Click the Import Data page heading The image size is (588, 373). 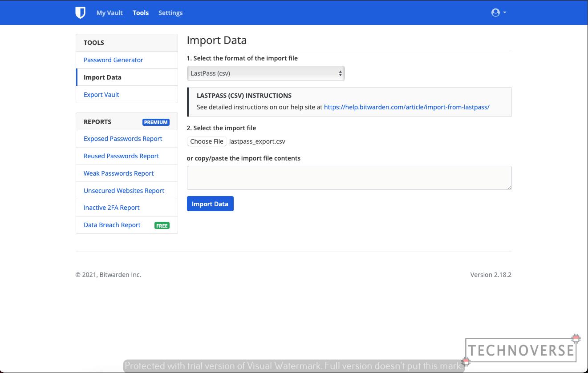217,40
